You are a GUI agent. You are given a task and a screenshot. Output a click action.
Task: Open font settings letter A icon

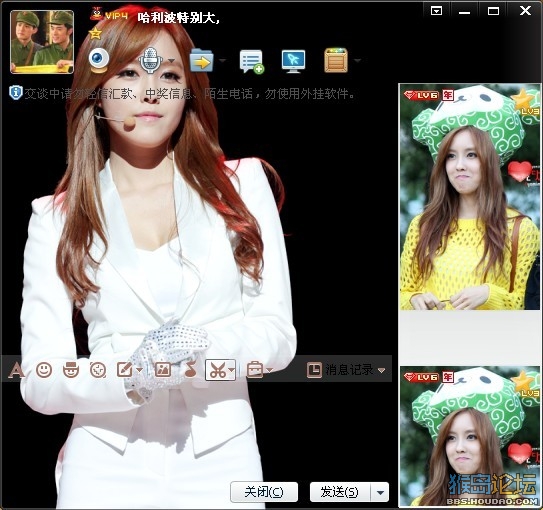coord(16,370)
